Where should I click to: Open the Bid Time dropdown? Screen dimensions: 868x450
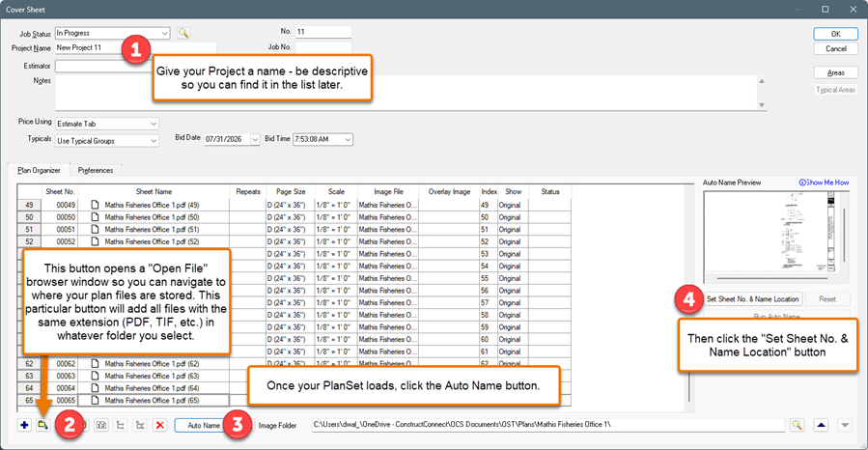pos(348,139)
